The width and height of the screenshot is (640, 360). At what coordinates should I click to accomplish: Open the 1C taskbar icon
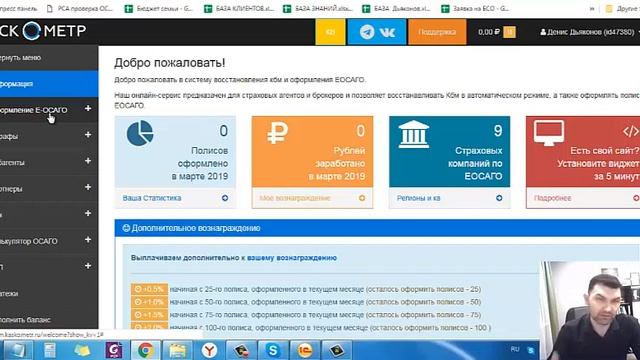[305, 350]
